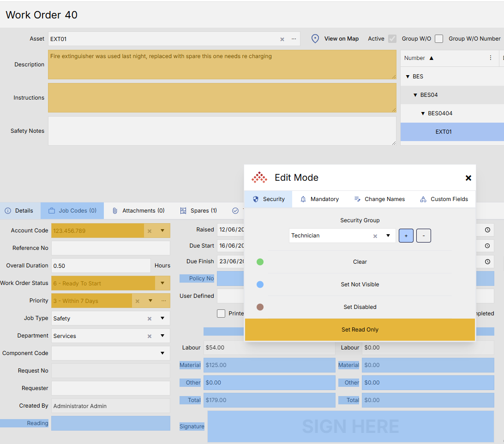Viewport: 504px width, 444px height.
Task: Click the blue Not Visible color dot
Action: (260, 284)
